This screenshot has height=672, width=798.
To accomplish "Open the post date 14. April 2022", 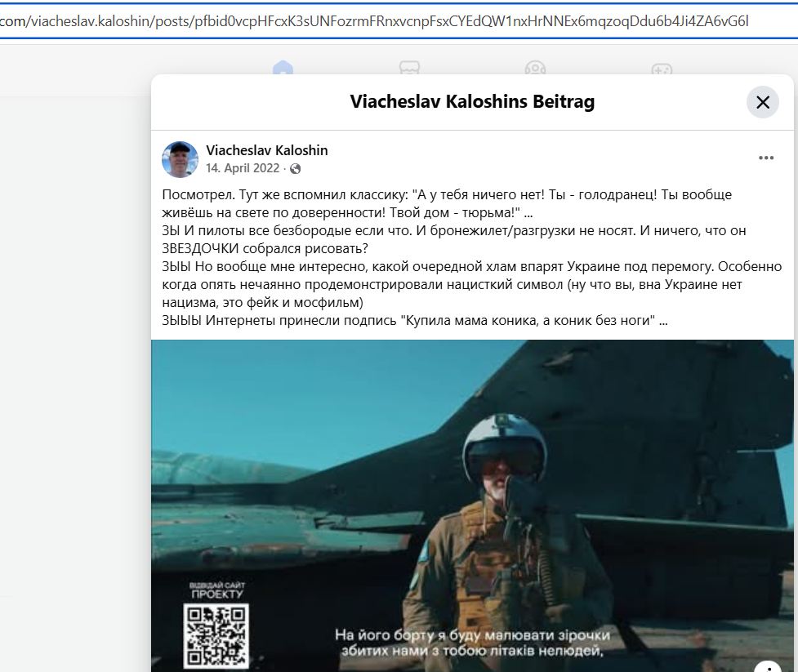I will [243, 169].
